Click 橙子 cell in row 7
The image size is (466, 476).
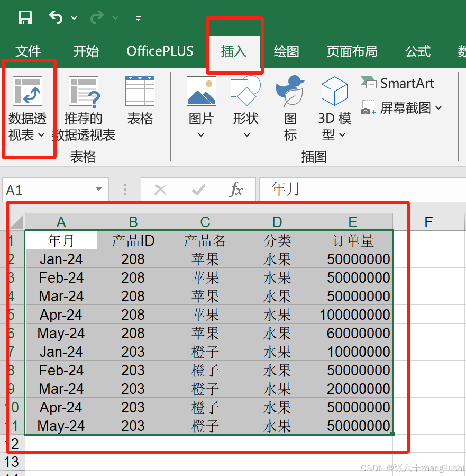pos(205,352)
